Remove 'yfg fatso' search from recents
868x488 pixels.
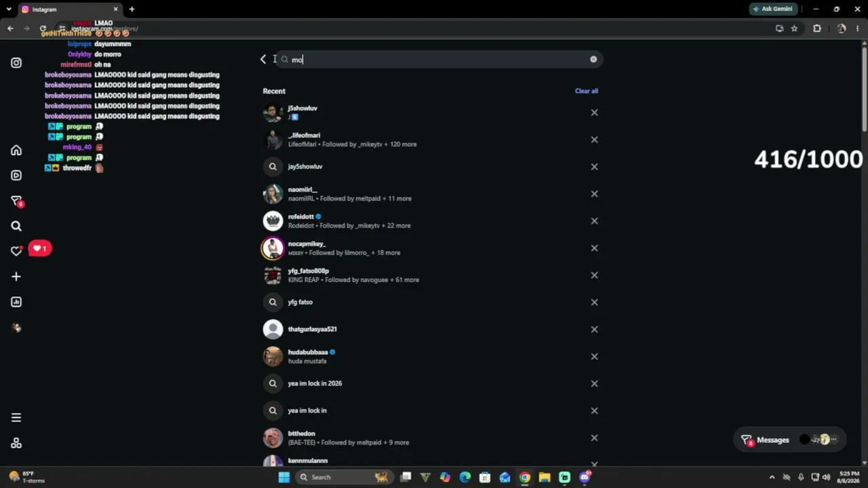pyautogui.click(x=595, y=302)
